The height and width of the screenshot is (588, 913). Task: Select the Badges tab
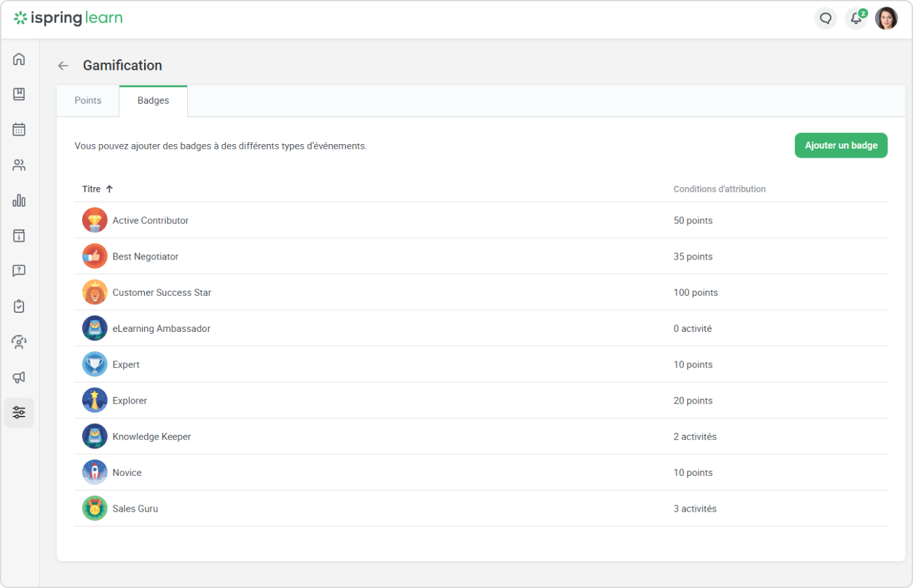153,100
